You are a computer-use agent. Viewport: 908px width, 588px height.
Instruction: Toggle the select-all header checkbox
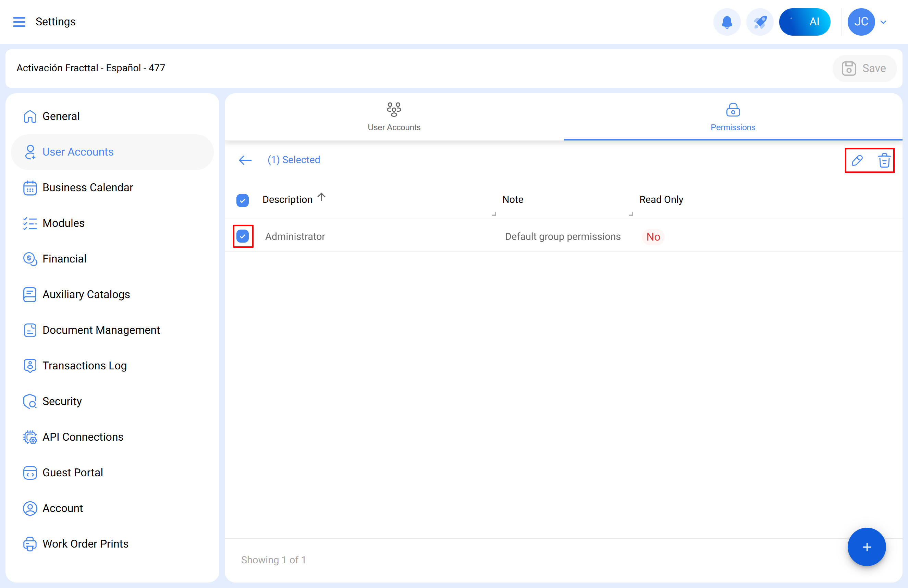pyautogui.click(x=243, y=200)
